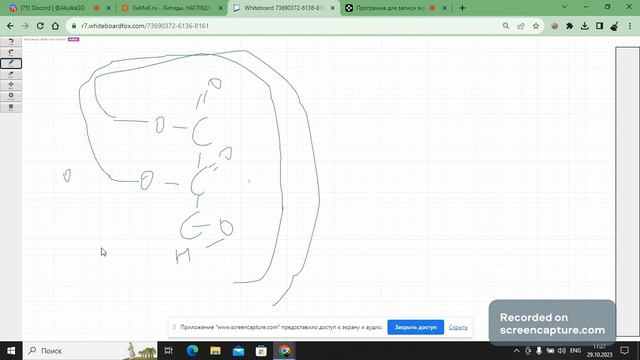This screenshot has width=640, height=360.
Task: Open the whiteboard menu tool at sidebar bottom
Action: [x=11, y=107]
